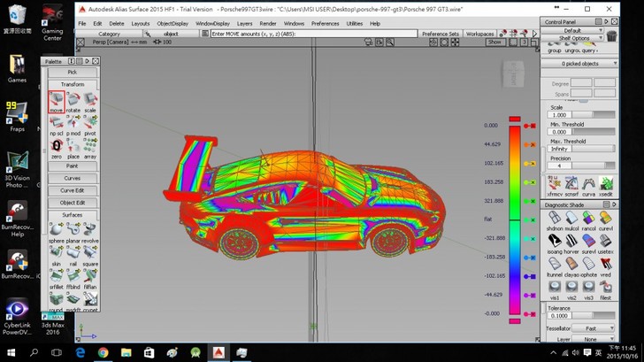Open Google Chrome from the taskbar
Image resolution: width=644 pixels, height=362 pixels.
tap(103, 352)
